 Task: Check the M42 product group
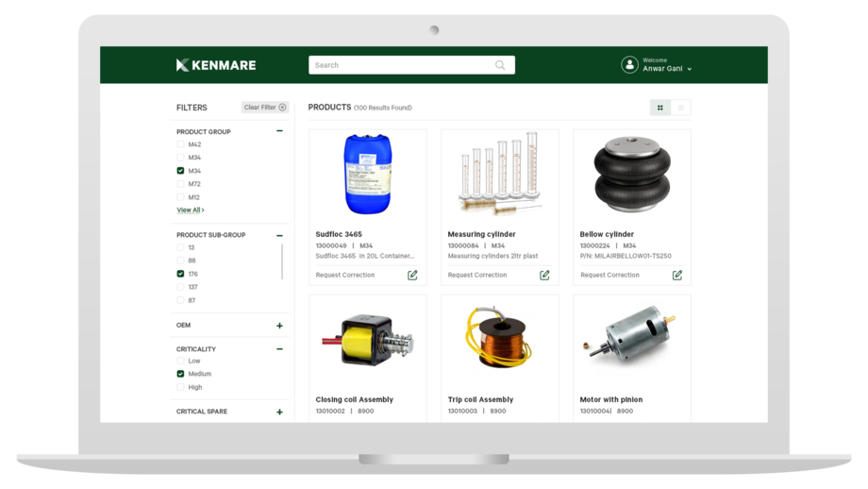(x=180, y=144)
